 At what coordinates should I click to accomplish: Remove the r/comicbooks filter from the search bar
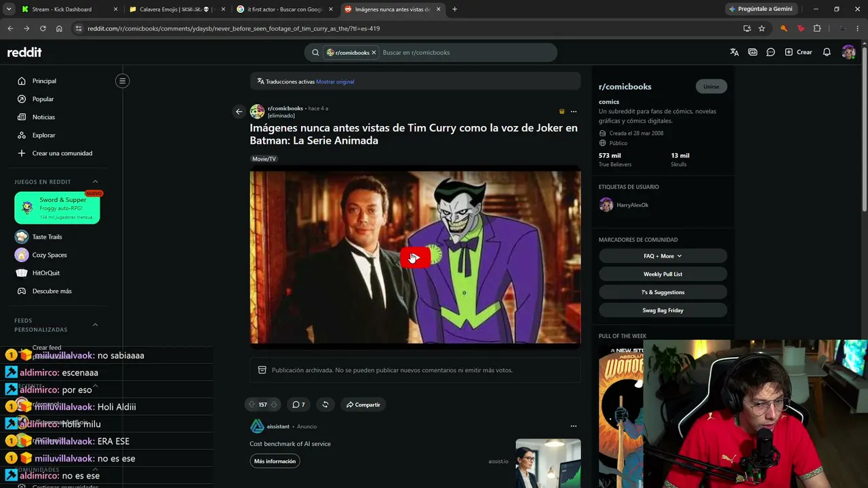pyautogui.click(x=373, y=52)
